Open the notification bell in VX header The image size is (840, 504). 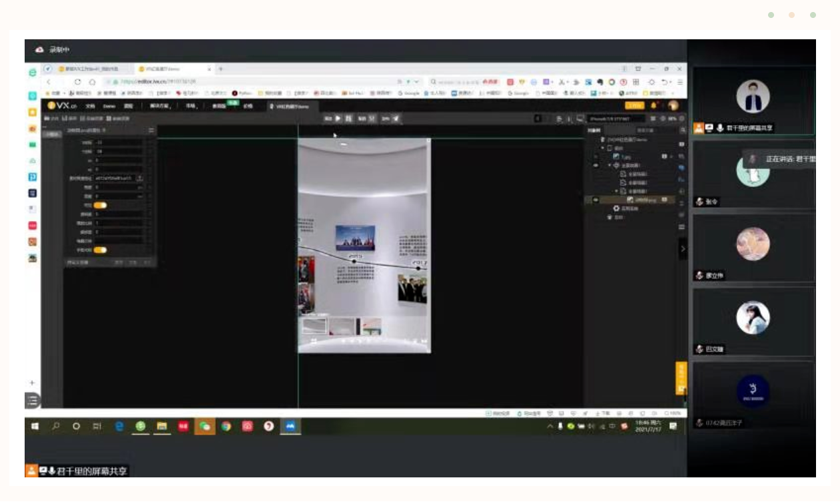click(653, 106)
